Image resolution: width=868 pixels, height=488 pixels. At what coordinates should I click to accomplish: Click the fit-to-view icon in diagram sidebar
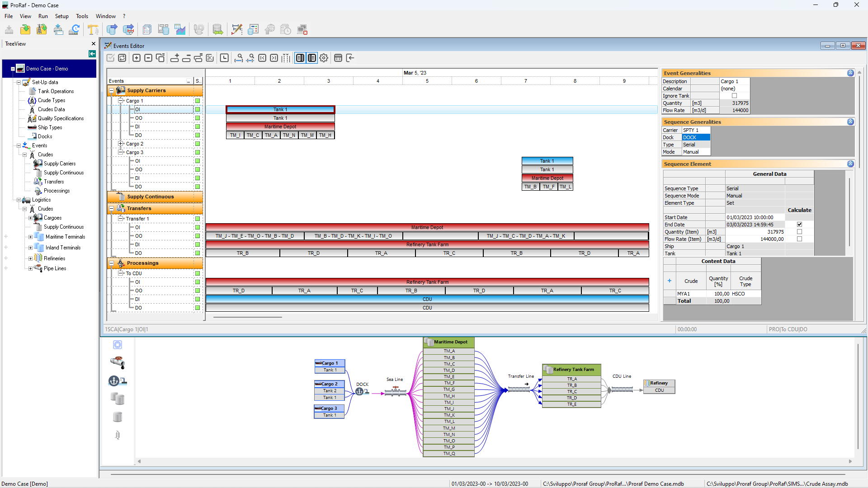pyautogui.click(x=117, y=345)
